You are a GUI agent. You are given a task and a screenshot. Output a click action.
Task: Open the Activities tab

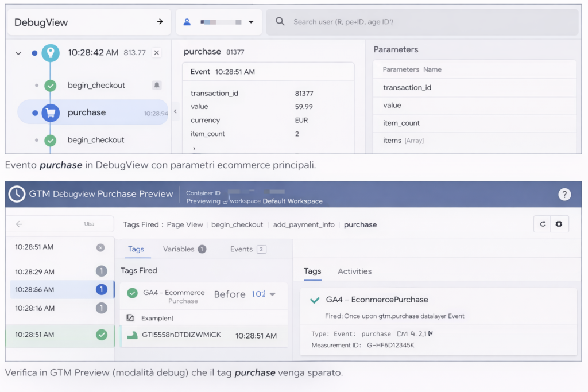click(x=354, y=271)
